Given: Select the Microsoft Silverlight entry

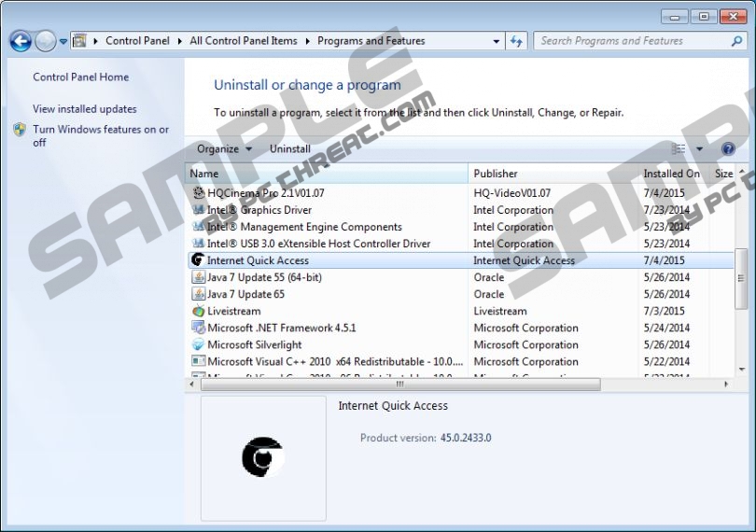Looking at the screenshot, I should 255,344.
